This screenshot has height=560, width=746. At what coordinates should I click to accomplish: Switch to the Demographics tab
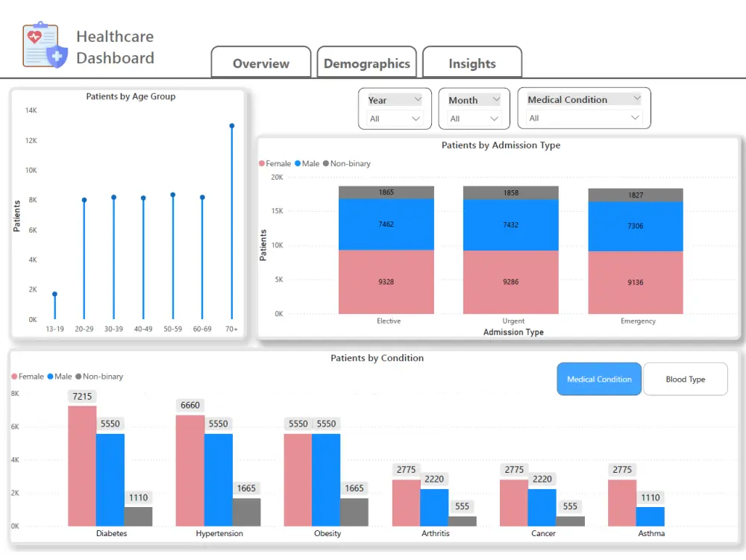pyautogui.click(x=366, y=63)
